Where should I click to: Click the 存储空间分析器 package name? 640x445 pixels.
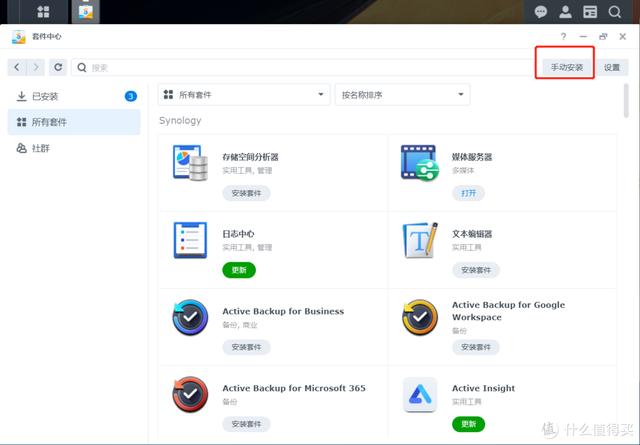click(x=250, y=157)
